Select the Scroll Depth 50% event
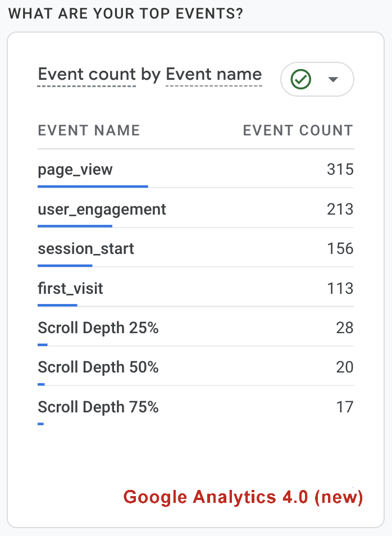The height and width of the screenshot is (536, 392). tap(98, 367)
